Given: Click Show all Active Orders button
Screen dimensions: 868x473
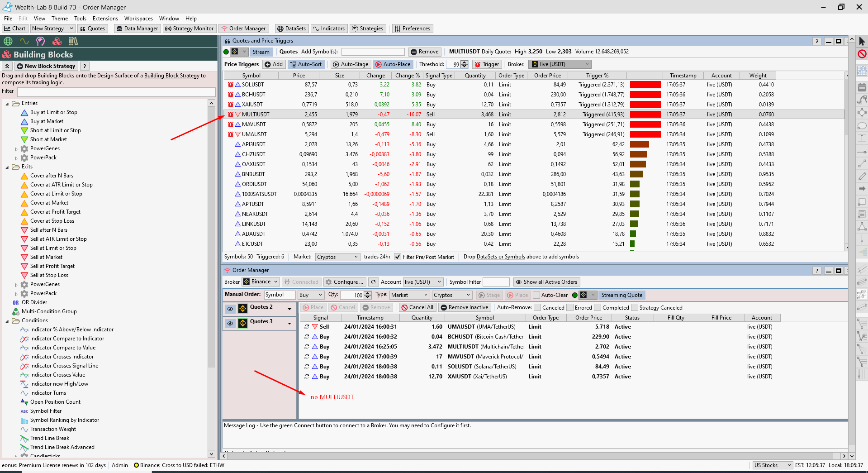Looking at the screenshot, I should [546, 282].
